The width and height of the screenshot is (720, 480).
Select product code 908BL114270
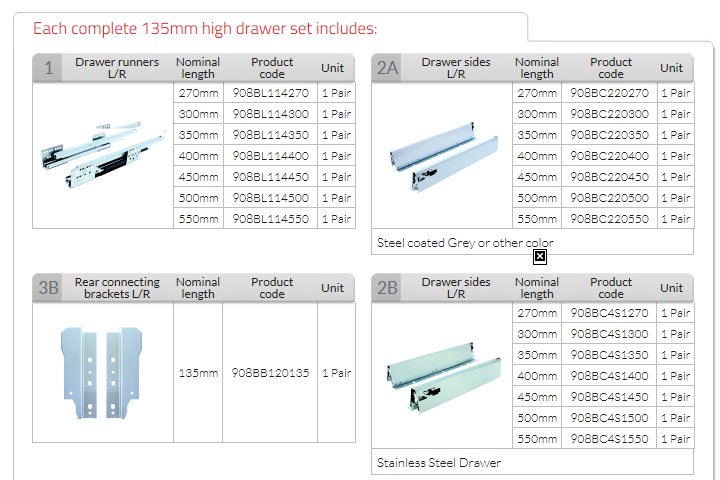click(x=270, y=93)
